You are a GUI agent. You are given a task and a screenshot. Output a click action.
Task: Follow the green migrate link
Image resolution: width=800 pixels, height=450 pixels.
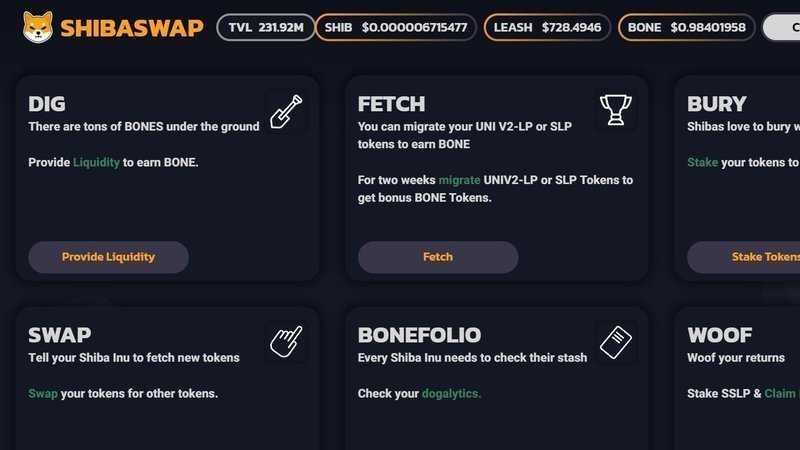(459, 180)
